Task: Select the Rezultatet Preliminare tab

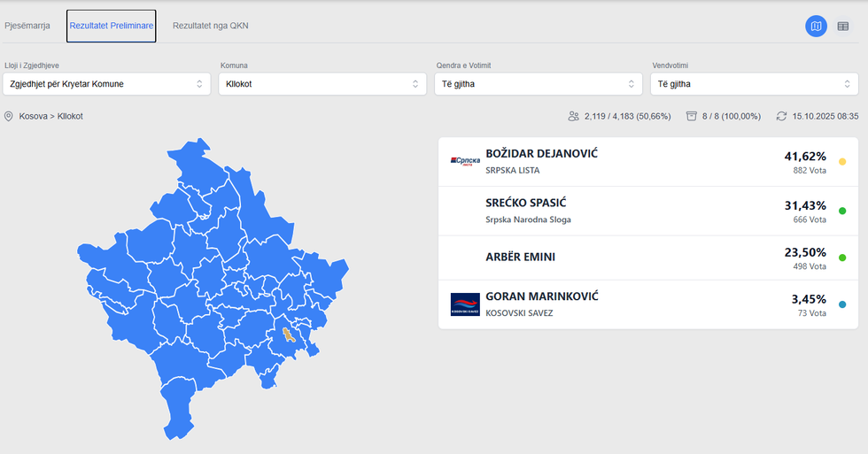Action: pyautogui.click(x=112, y=27)
